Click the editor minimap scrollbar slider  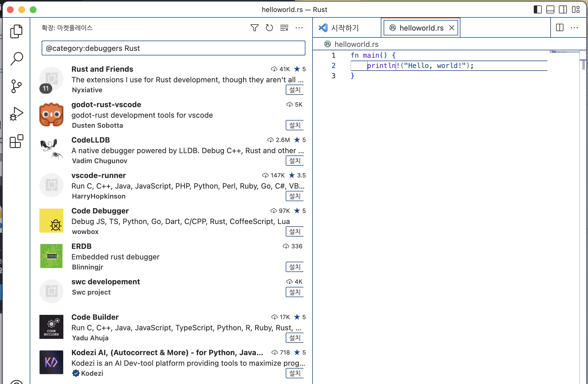583,64
